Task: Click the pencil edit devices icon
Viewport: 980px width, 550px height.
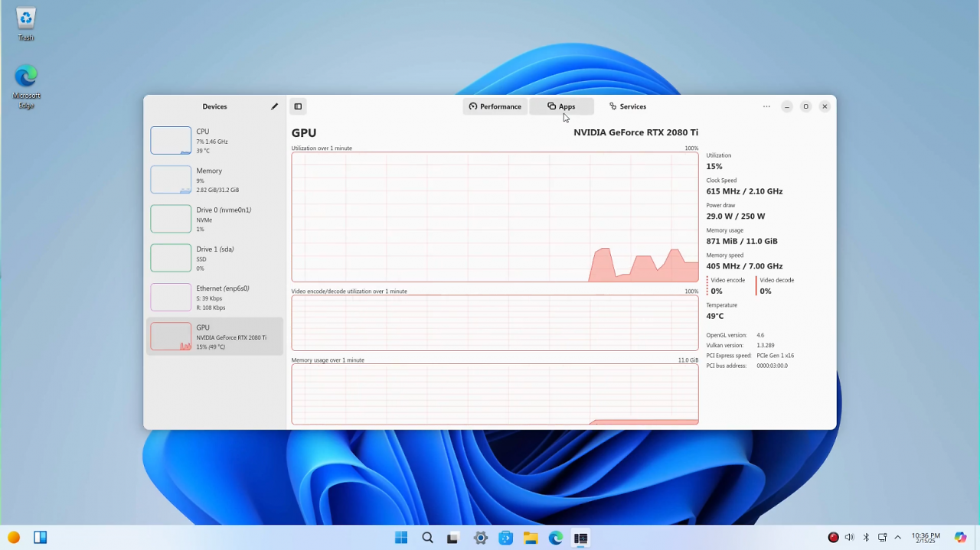Action: coord(274,106)
